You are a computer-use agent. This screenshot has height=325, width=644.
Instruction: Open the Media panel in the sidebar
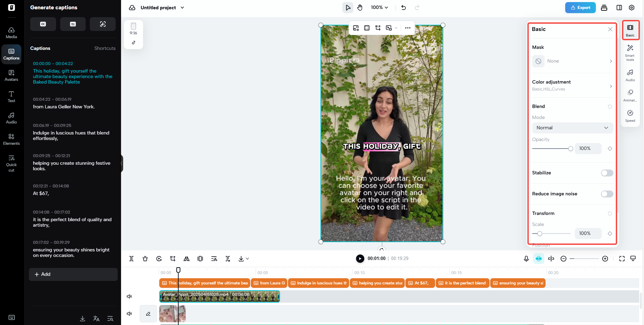pyautogui.click(x=11, y=33)
